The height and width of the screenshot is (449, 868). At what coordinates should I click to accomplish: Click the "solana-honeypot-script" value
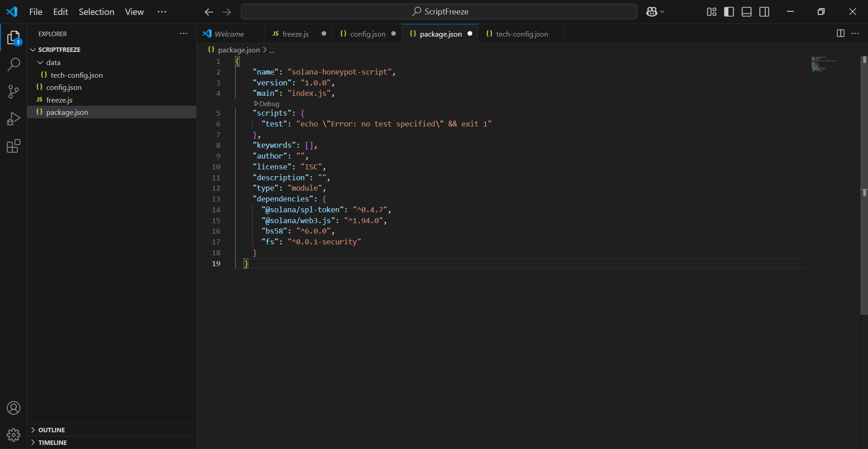(339, 72)
